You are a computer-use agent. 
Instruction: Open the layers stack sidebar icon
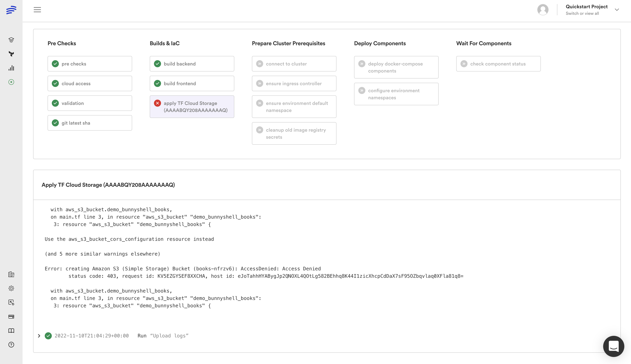pos(11,40)
